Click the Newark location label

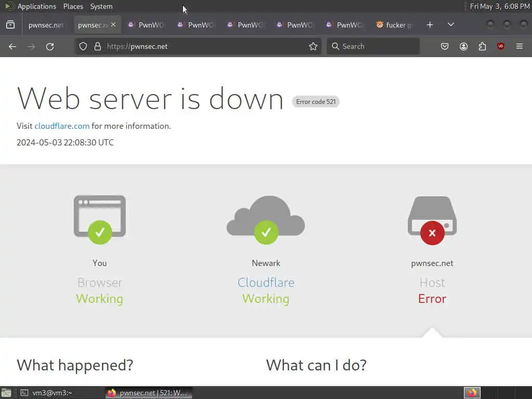click(266, 263)
